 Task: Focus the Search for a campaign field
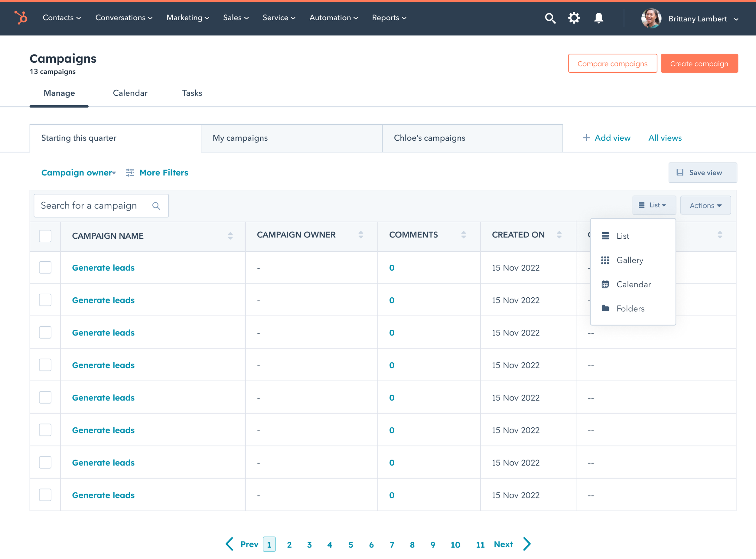point(95,206)
